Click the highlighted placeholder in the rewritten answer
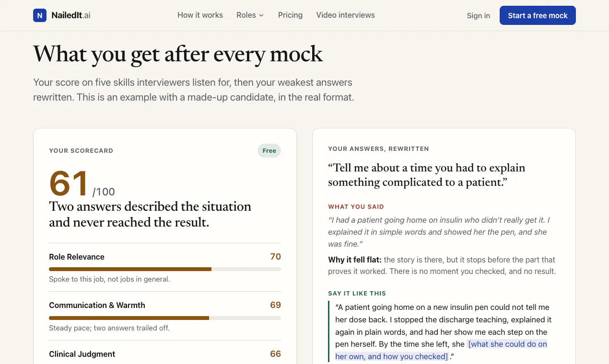Screen dimensions: 609x364 click(441, 350)
